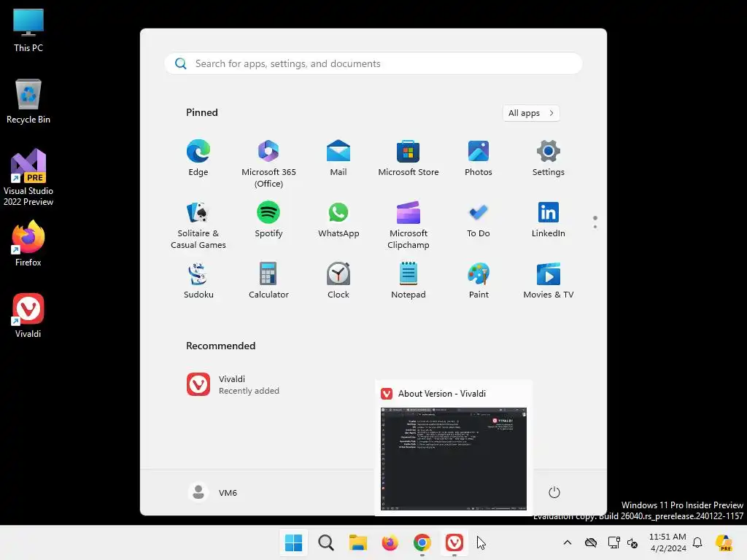The image size is (747, 560).
Task: Go to next pinned apps page dot
Action: click(595, 227)
